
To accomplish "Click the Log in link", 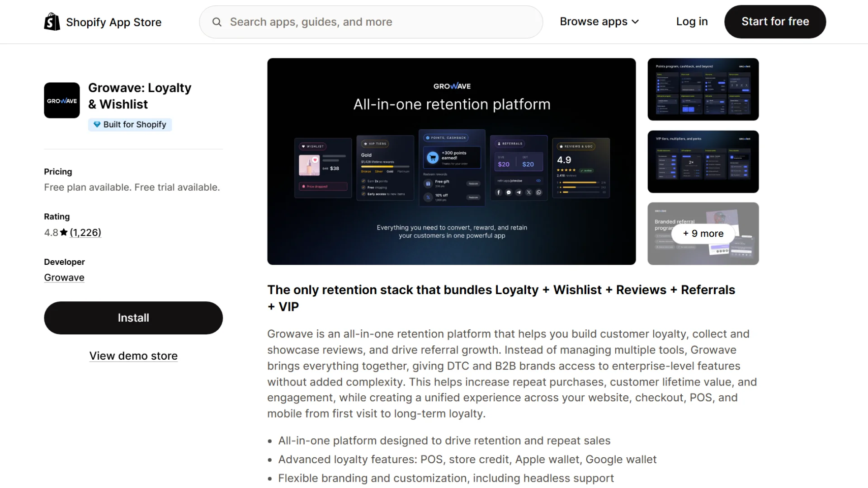I will [x=692, y=22].
